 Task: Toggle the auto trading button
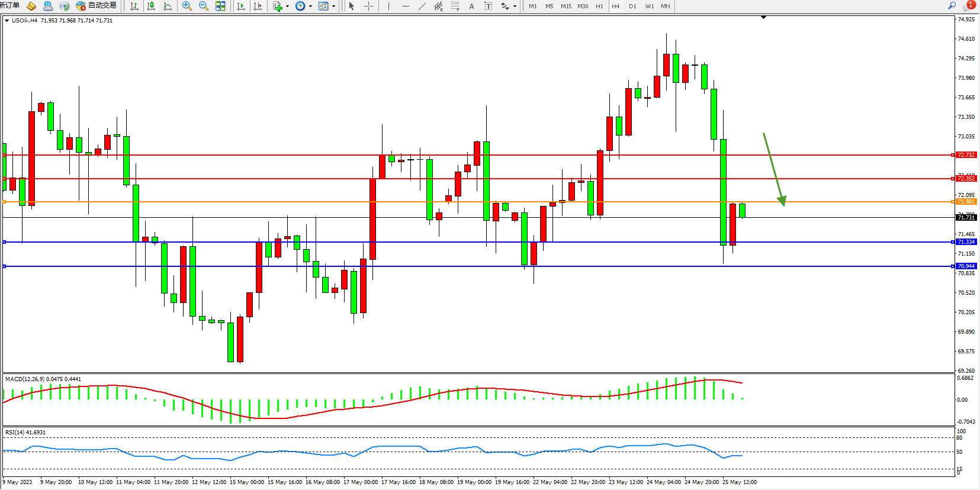tap(96, 6)
